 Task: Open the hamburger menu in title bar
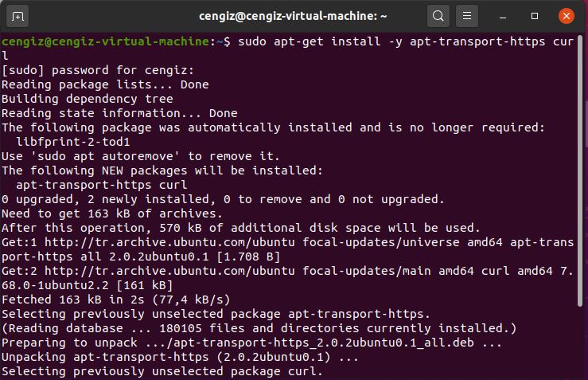tap(467, 16)
